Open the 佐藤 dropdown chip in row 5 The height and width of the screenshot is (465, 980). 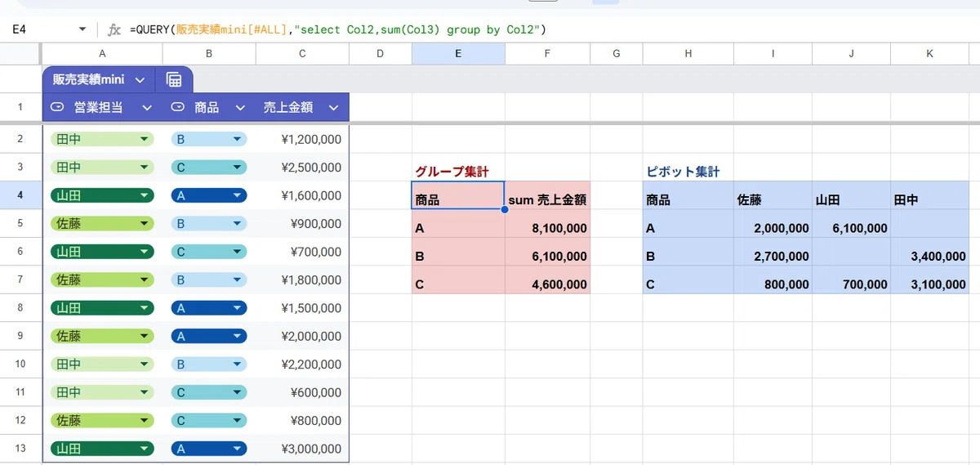coord(102,224)
